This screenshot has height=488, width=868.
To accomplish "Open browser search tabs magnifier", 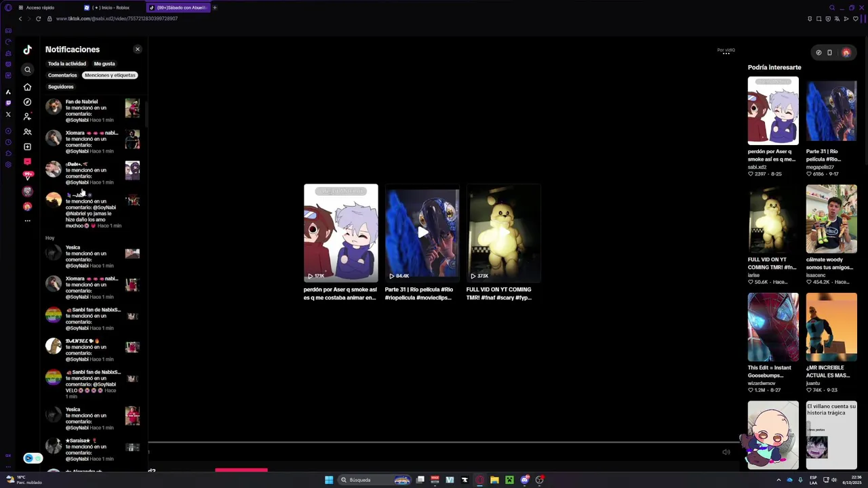I will 832,7.
